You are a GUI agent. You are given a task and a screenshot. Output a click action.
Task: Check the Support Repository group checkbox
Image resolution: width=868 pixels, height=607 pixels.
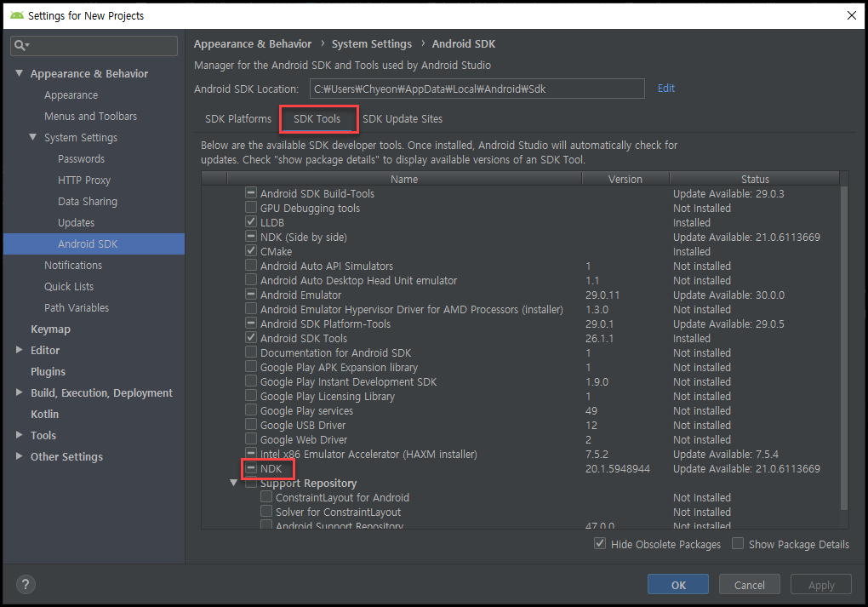click(x=251, y=483)
